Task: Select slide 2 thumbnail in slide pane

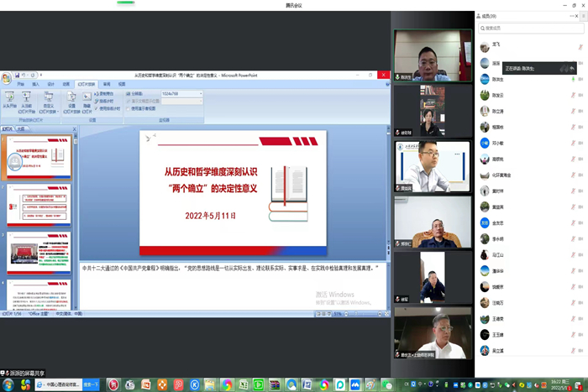Action: pos(39,205)
